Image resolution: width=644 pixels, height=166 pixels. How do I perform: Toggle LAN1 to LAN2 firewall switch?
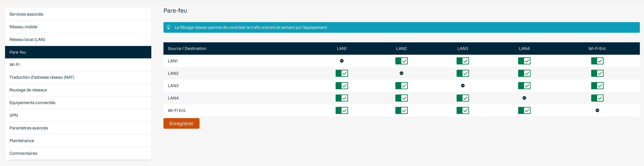[401, 61]
